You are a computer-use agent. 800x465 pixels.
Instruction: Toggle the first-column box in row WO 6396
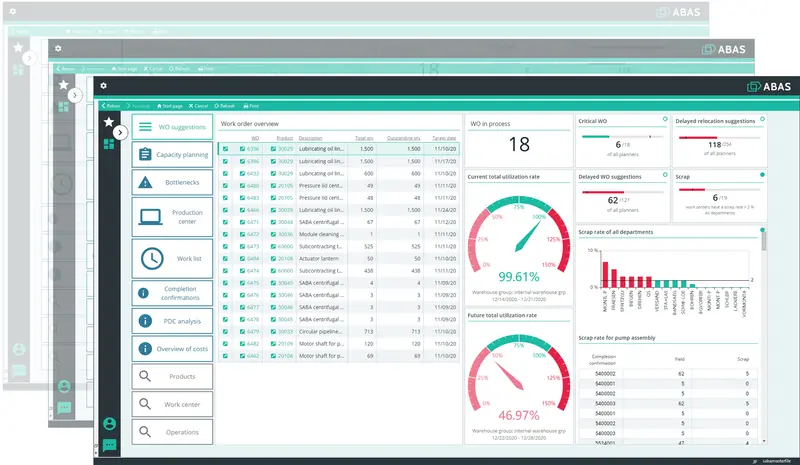coord(225,161)
